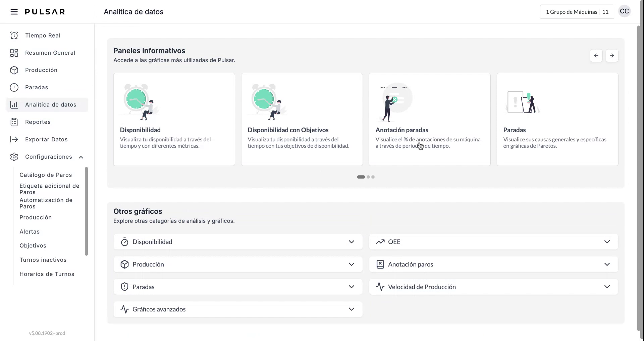Open Catálogo de Paros settings

coord(46,175)
